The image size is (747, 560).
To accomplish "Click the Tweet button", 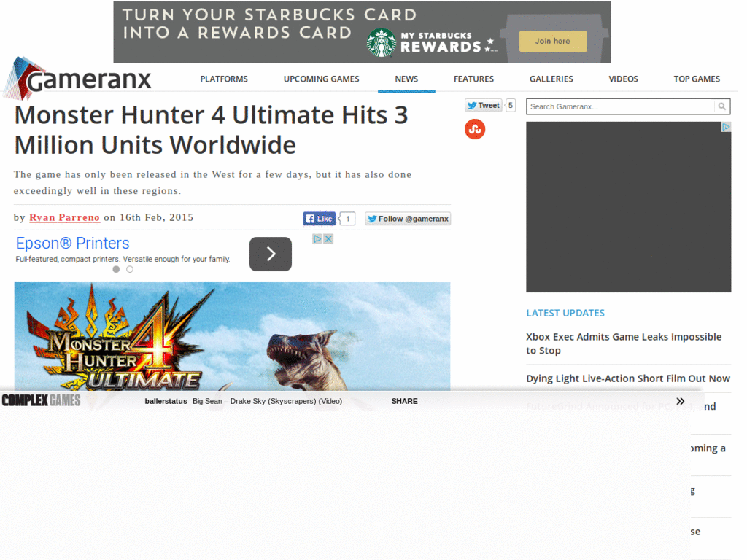I will (483, 105).
